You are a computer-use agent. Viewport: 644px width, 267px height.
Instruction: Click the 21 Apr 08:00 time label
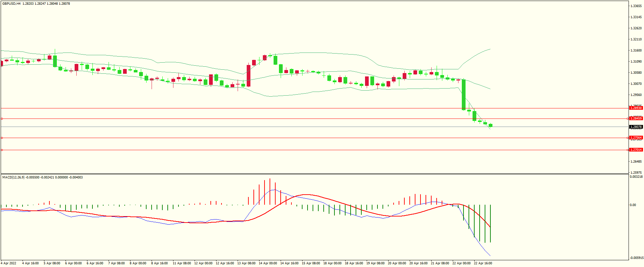click(x=440, y=263)
